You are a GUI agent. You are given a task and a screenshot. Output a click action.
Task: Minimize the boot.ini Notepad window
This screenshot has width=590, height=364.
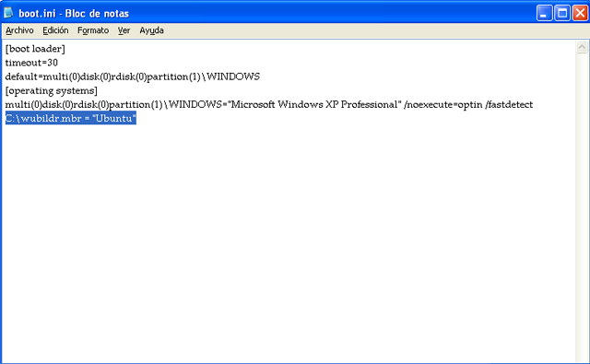point(544,13)
